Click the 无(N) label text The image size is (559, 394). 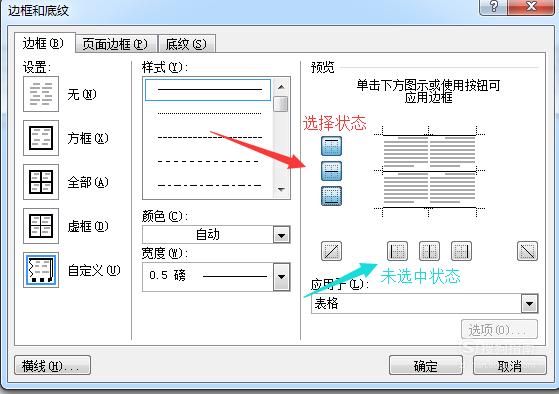[82, 94]
